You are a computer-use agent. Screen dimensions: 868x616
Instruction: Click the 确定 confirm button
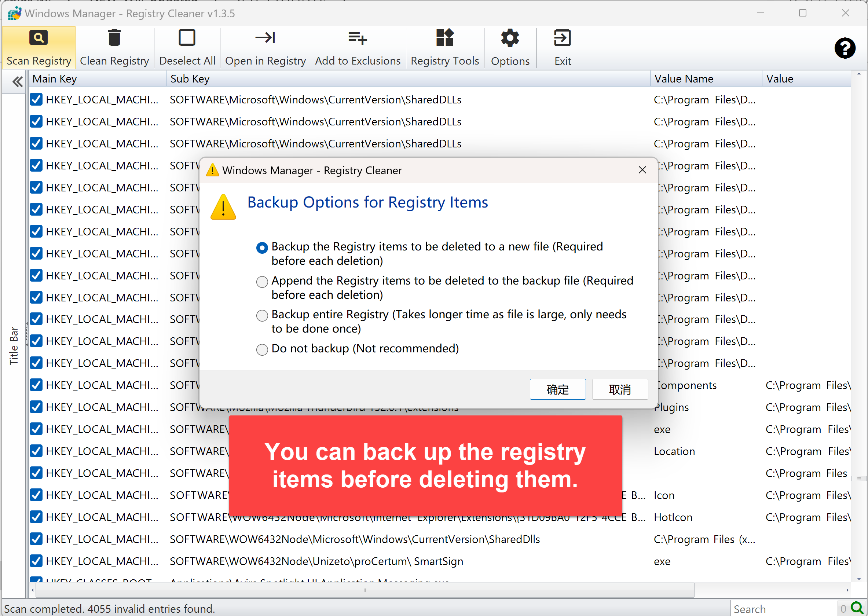558,389
